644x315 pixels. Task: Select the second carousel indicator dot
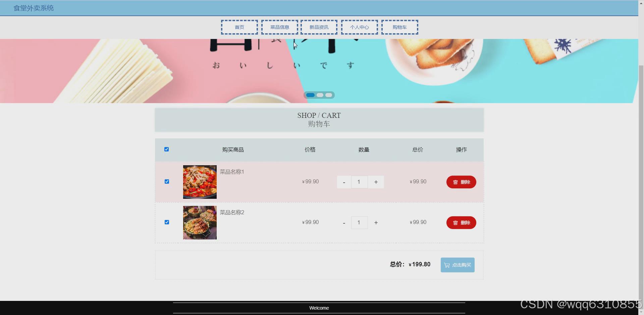[x=320, y=95]
